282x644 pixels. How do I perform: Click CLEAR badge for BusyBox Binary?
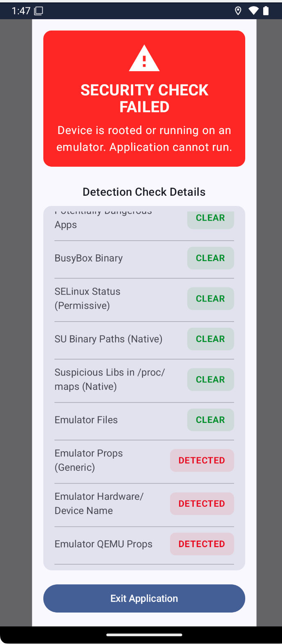point(210,258)
